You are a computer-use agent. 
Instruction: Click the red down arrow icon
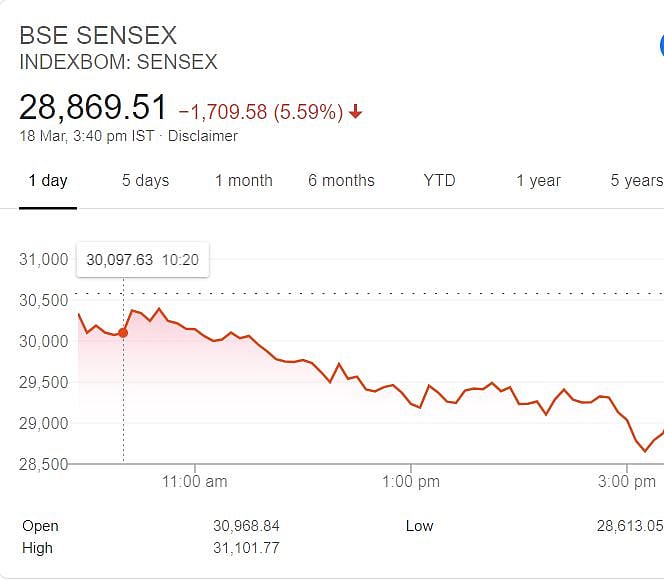click(356, 112)
